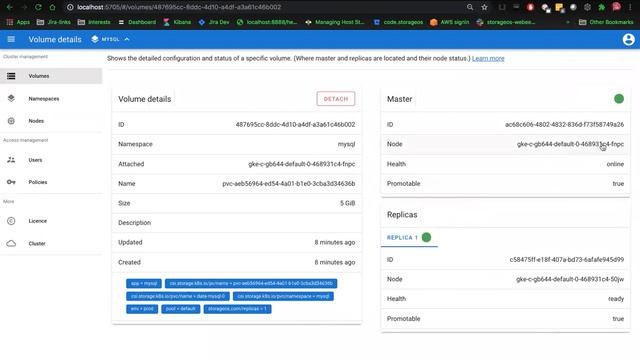Click the Users people icon
The height and width of the screenshot is (360, 640).
click(x=11, y=160)
